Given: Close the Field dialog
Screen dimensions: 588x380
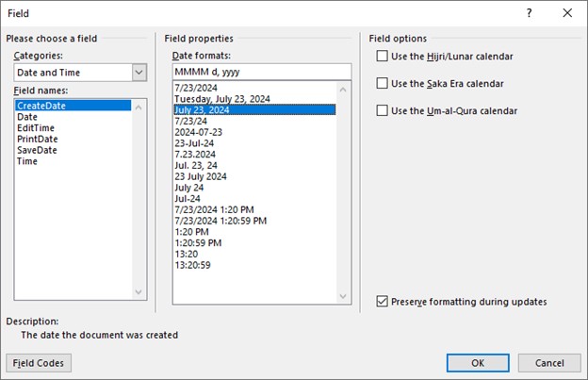Looking at the screenshot, I should (567, 13).
